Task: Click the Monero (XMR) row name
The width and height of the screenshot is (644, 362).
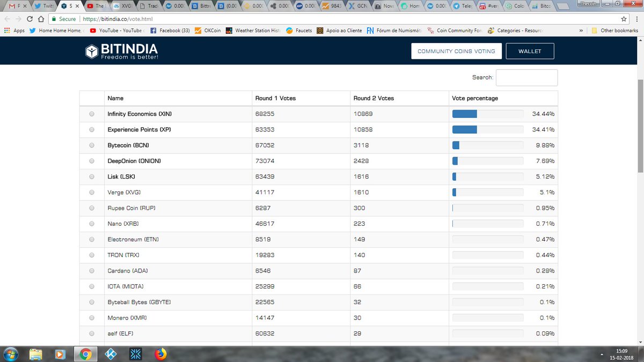Action: click(127, 317)
